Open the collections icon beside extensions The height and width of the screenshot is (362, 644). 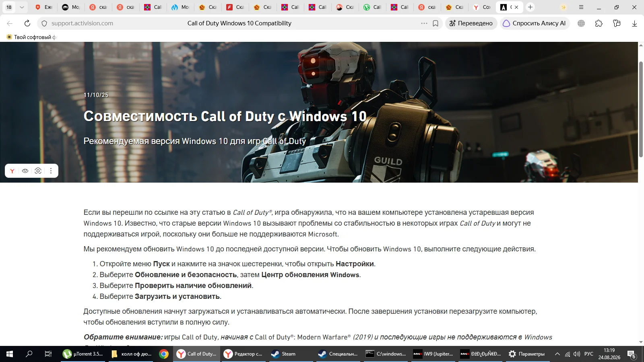point(617,23)
